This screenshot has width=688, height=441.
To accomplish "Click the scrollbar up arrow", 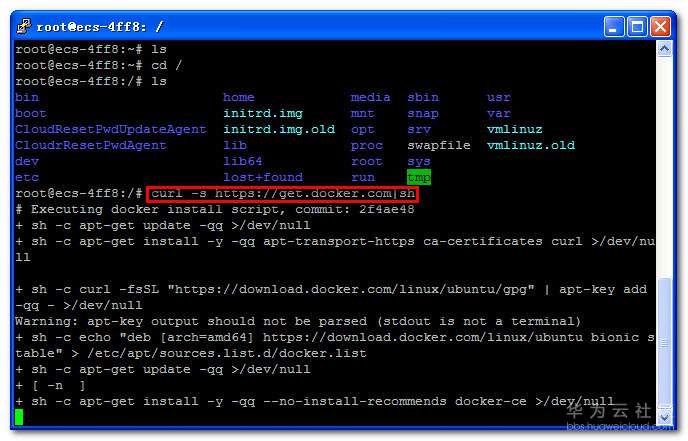I will (x=664, y=48).
